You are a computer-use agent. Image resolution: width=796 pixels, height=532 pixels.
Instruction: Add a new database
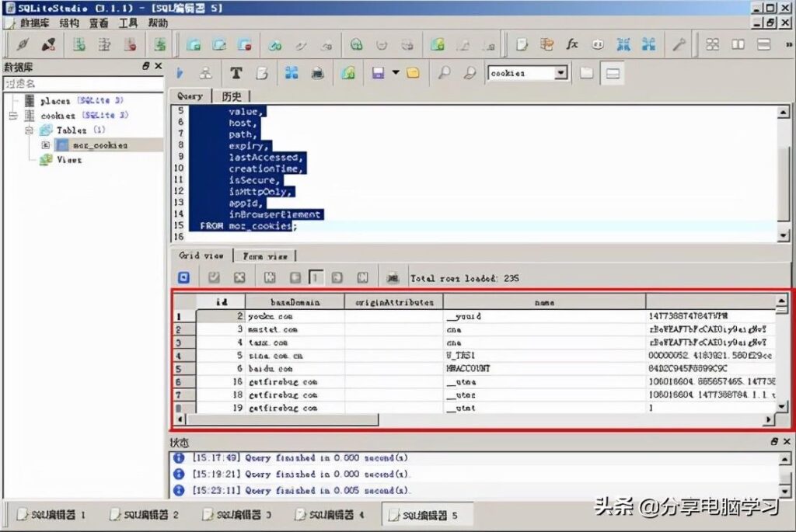pyautogui.click(x=79, y=44)
